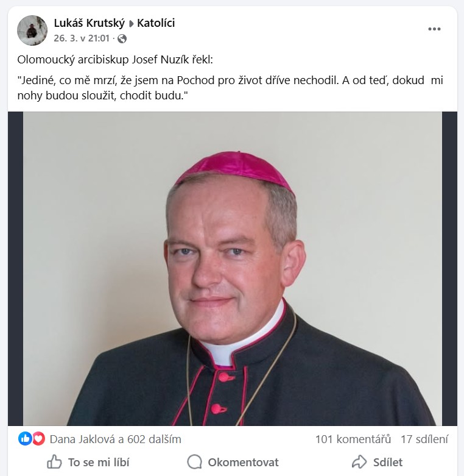
Task: Click the Sdílet button
Action: coord(377,462)
